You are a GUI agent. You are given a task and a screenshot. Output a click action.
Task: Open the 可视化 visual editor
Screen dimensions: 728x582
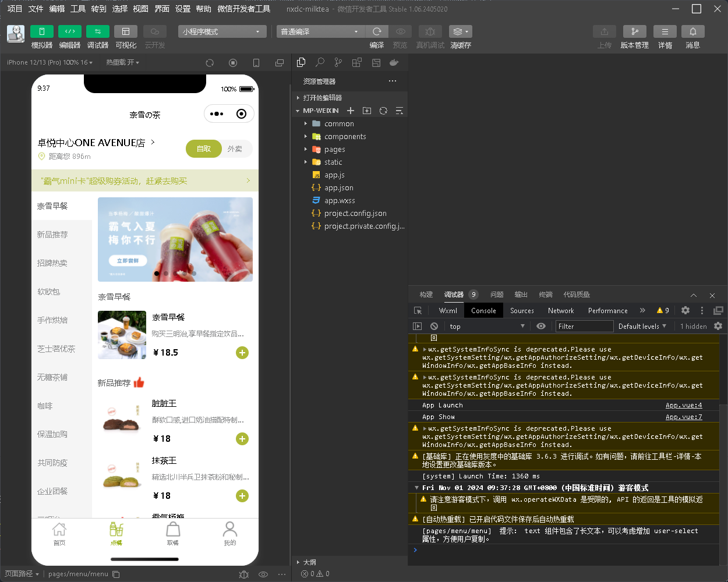126,31
